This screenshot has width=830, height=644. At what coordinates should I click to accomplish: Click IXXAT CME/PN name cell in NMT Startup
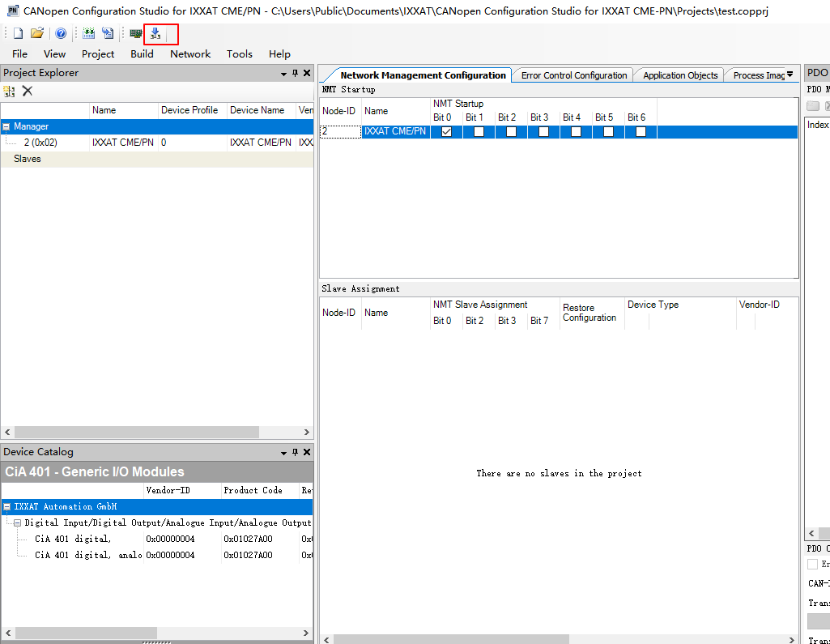[395, 131]
